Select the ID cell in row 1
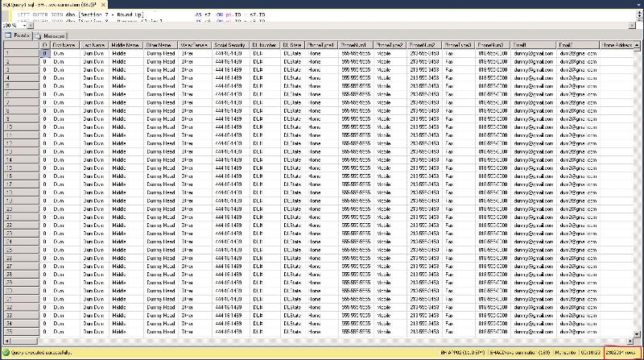Viewport: 644px width, 360px height. [x=45, y=53]
